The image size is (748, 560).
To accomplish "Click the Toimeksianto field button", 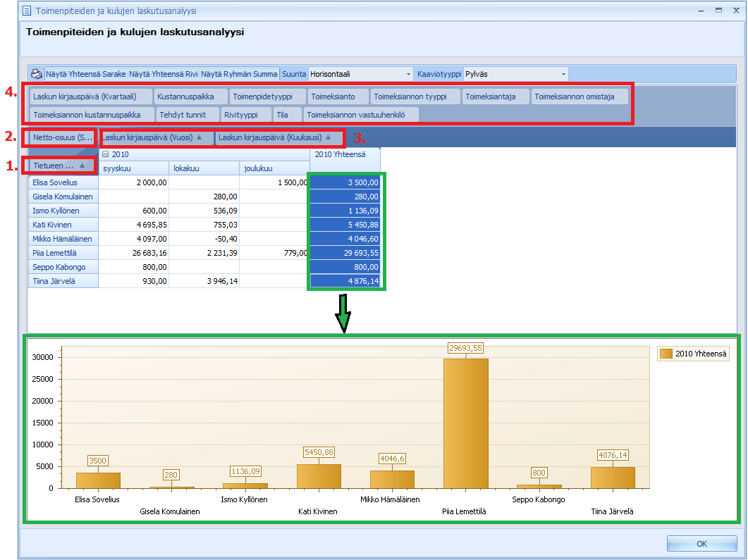I will pos(338,97).
